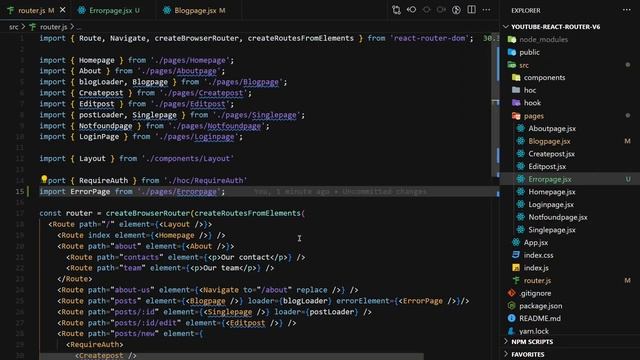This screenshot has height=360, width=640.
Task: Open the router.js editor tab
Action: tap(36, 10)
